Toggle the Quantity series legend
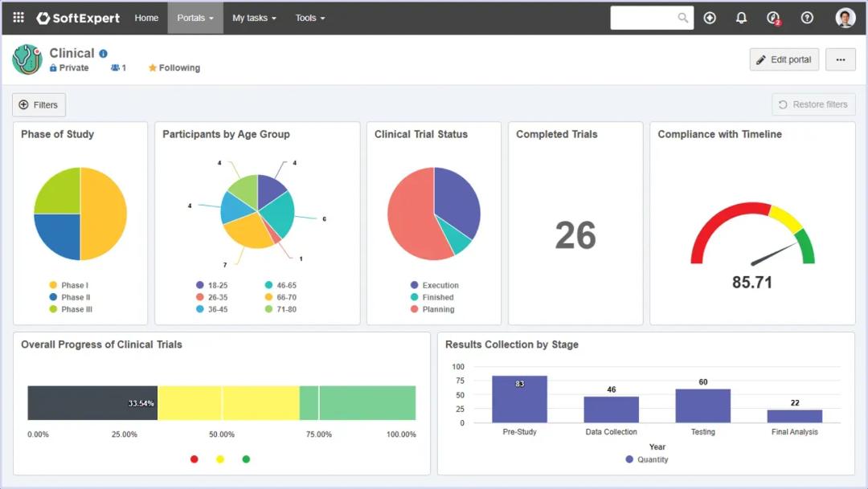The height and width of the screenshot is (489, 868). [646, 459]
